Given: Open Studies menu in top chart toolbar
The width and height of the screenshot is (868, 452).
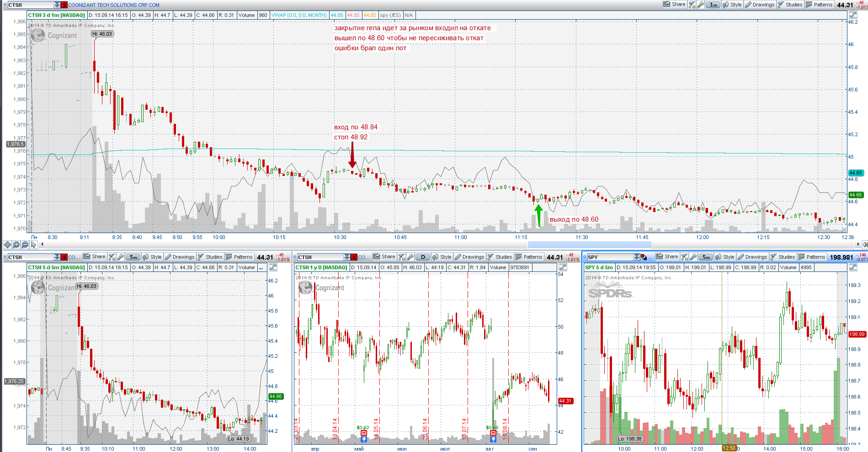Looking at the screenshot, I should 790,5.
